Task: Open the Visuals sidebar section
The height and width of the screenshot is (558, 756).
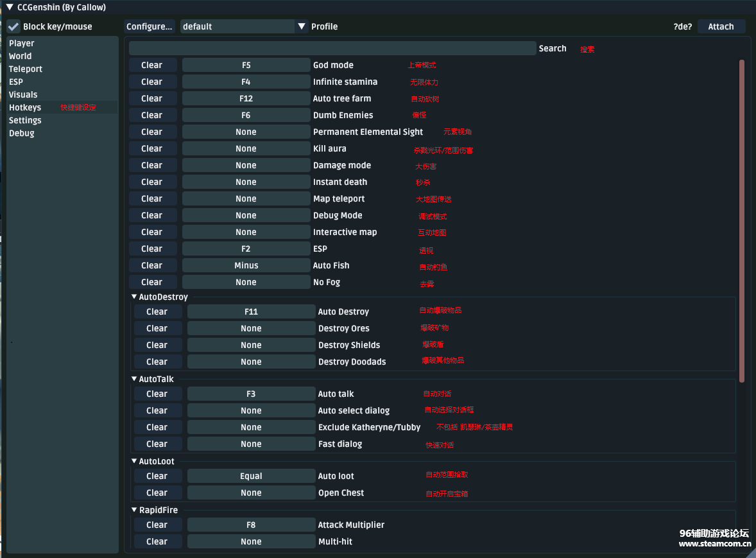Action: coord(23,95)
